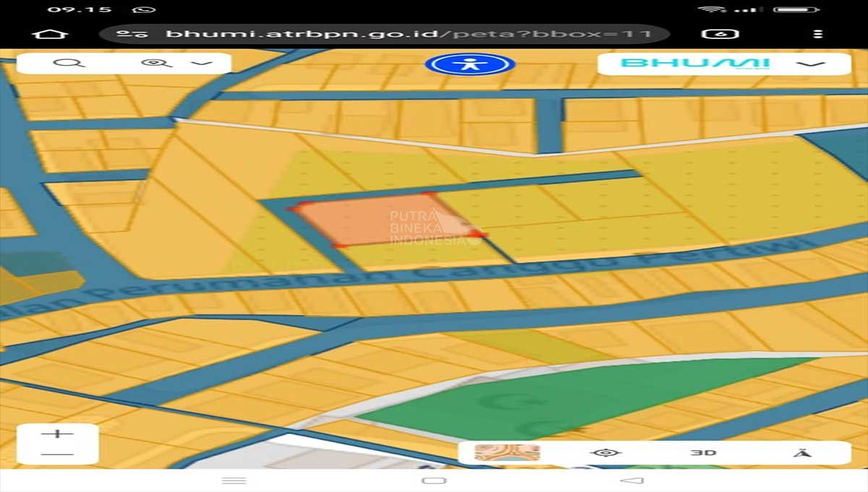Zoom out with the minus button

57,455
